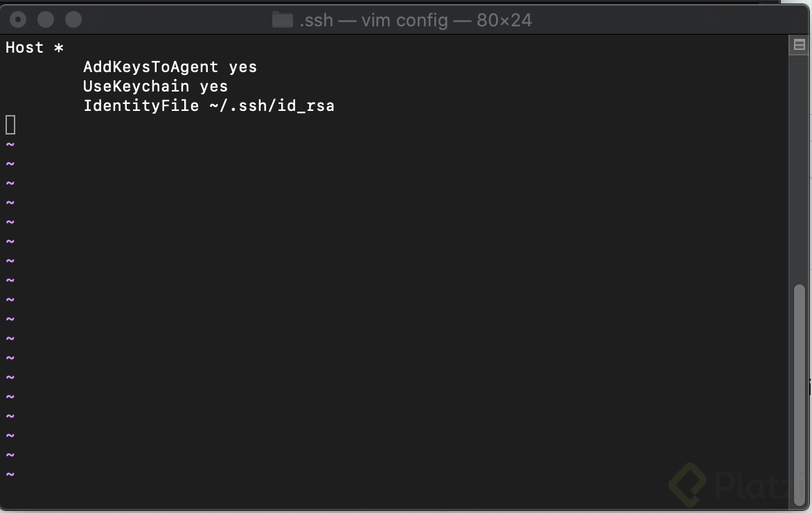This screenshot has height=513, width=812.
Task: Click the split pane icon above scrollbar
Action: 799,45
